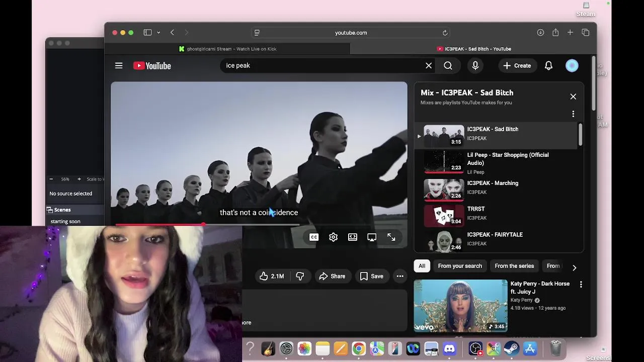Save video to playlist
644x362 pixels.
point(372,276)
